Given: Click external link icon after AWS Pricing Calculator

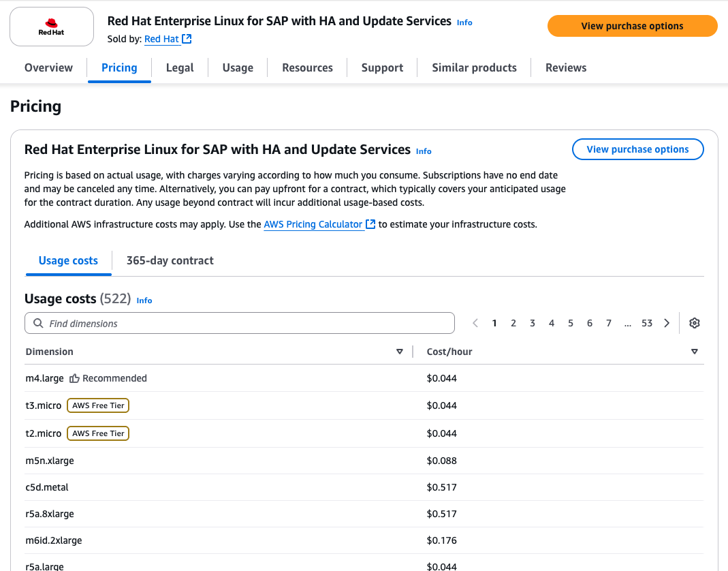Looking at the screenshot, I should pos(370,224).
